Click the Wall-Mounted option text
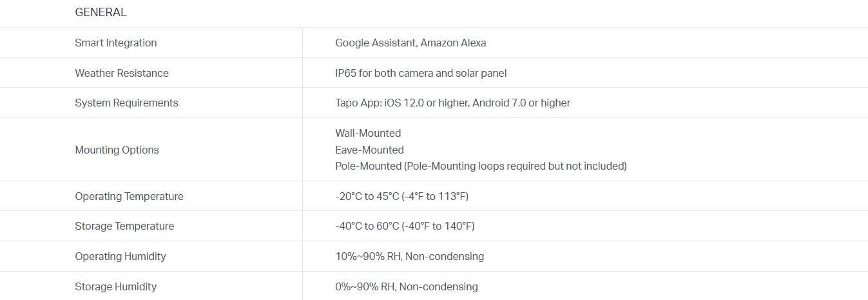 tap(368, 133)
